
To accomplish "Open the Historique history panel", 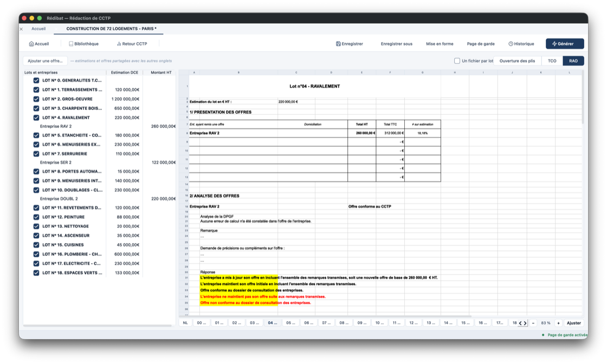I will click(521, 44).
